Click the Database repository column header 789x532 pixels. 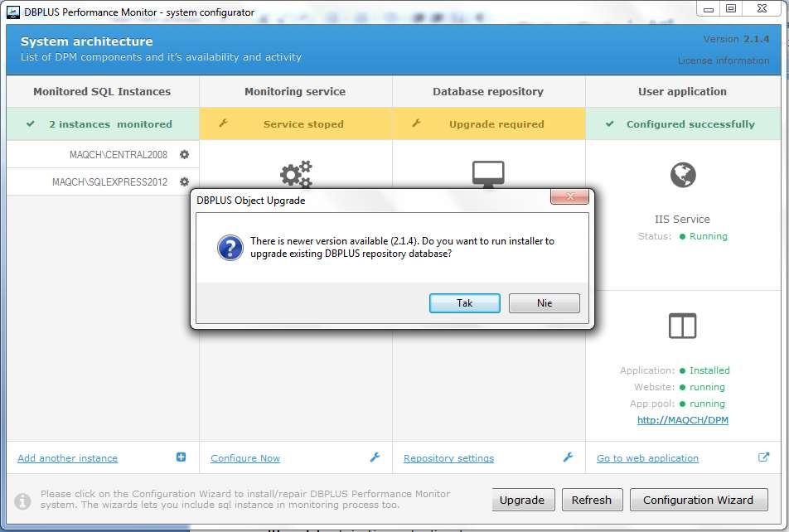(x=488, y=92)
